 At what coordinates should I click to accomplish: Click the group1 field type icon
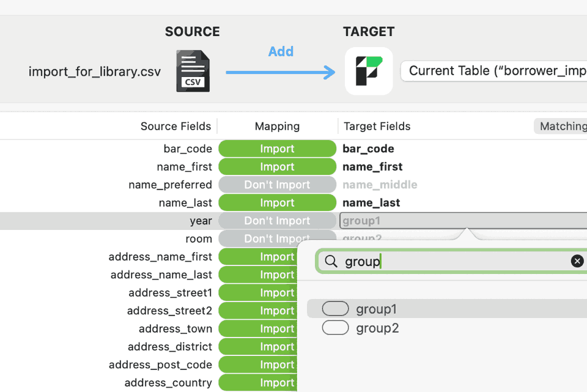[x=335, y=309]
